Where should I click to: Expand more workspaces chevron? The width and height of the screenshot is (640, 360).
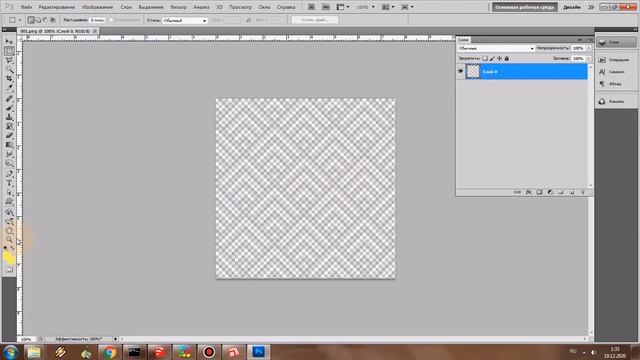click(x=591, y=7)
